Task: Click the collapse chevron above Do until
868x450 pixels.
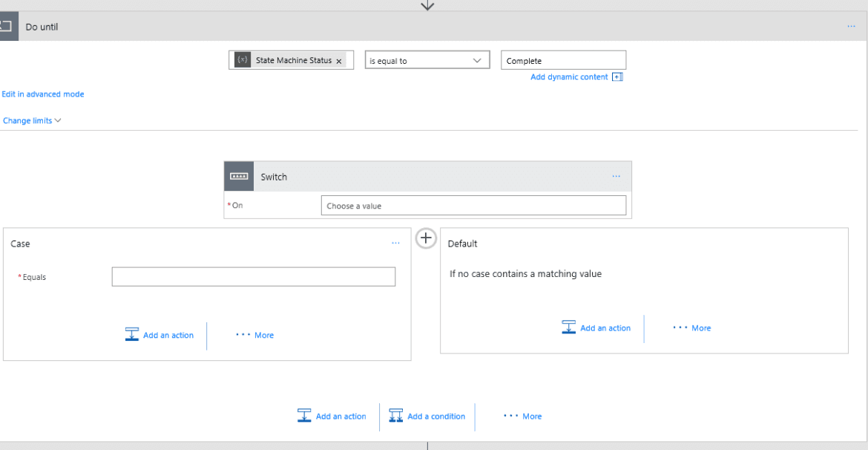Action: point(427,5)
